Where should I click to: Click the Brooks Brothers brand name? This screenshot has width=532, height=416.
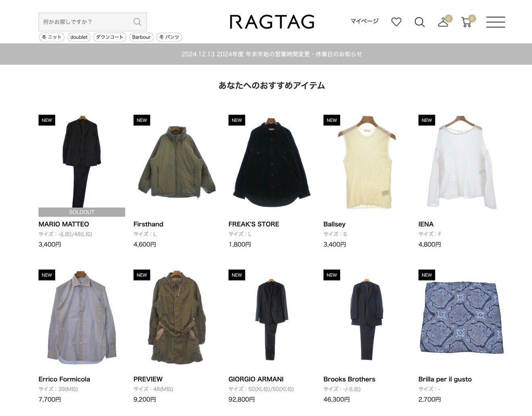[349, 379]
